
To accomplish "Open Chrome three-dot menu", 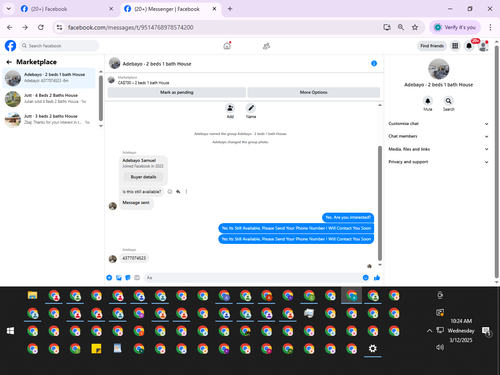I will (x=490, y=27).
